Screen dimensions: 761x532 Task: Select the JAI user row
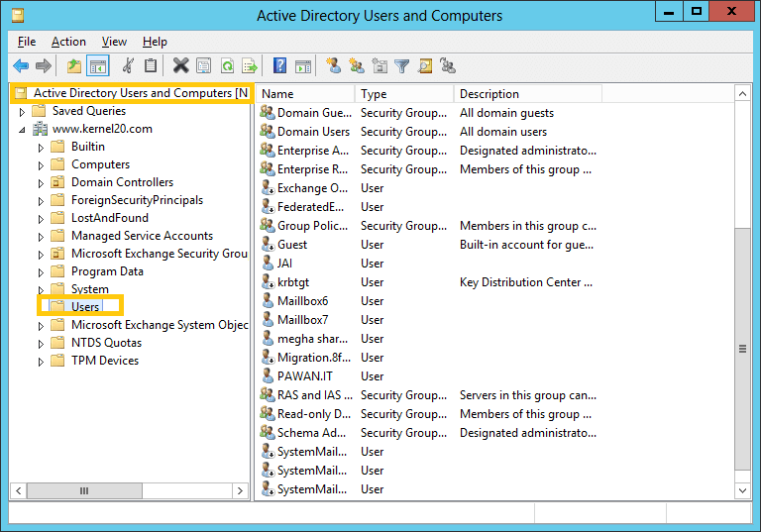point(284,264)
